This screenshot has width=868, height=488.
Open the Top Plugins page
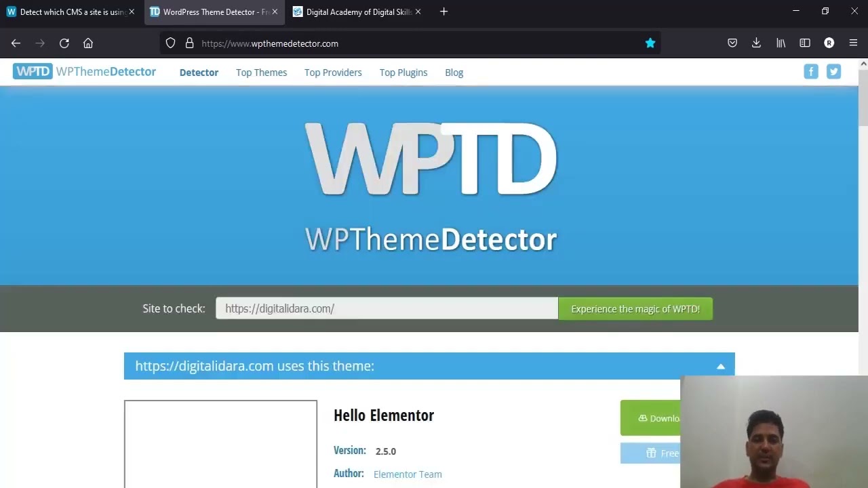pyautogui.click(x=403, y=73)
